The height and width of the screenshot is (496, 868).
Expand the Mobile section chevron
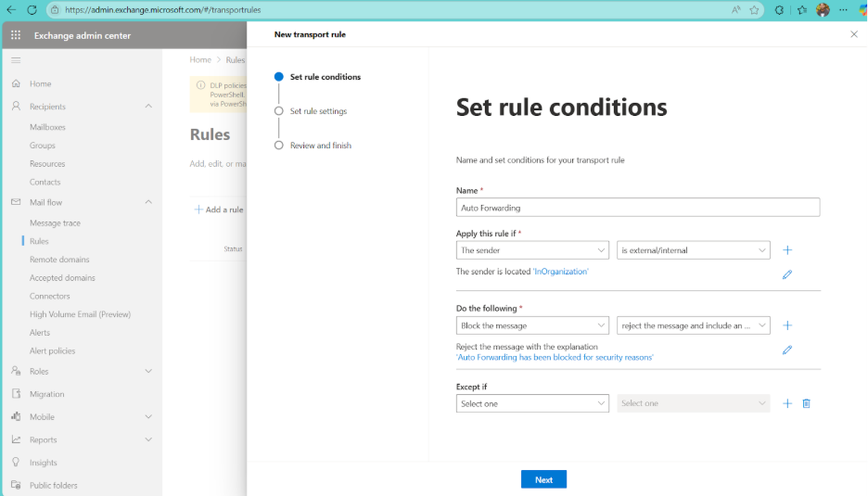click(148, 416)
